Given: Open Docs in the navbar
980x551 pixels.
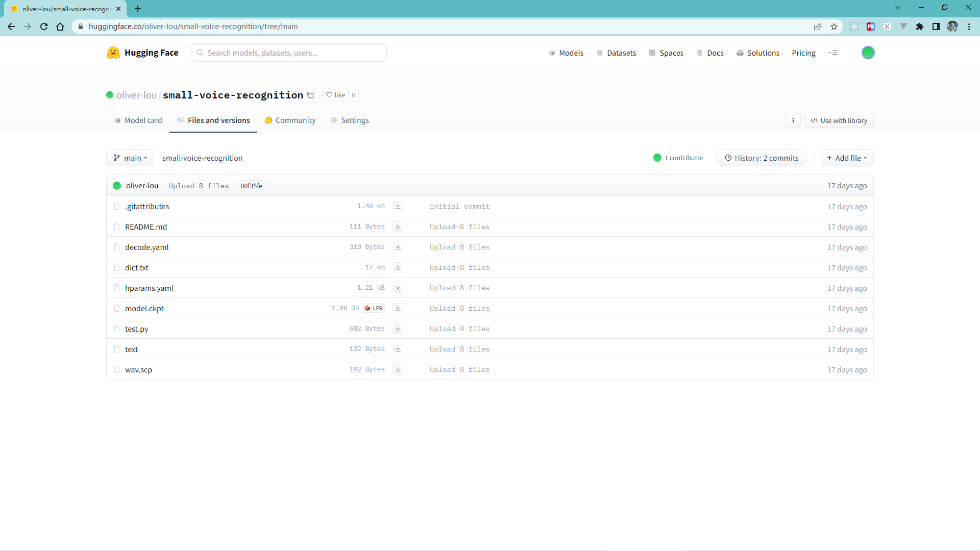Looking at the screenshot, I should (x=710, y=53).
